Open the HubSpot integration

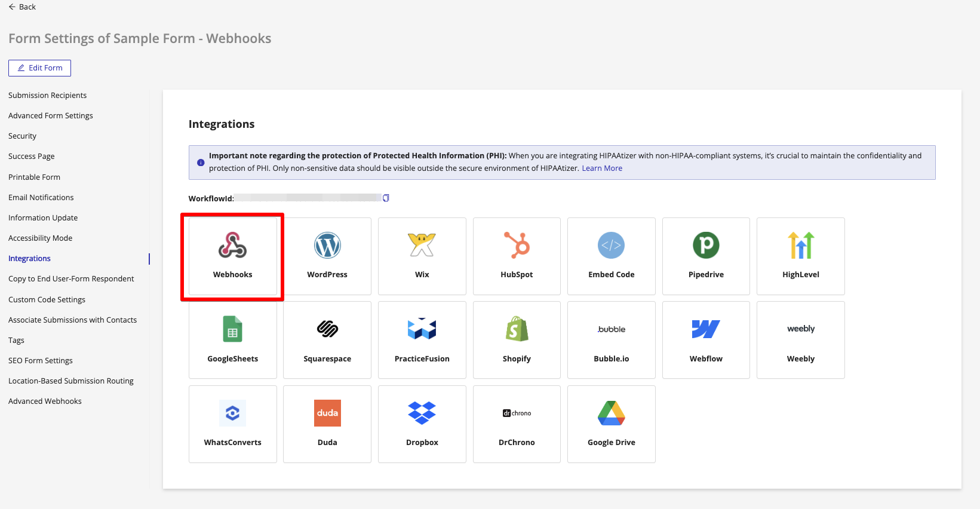[x=517, y=256]
